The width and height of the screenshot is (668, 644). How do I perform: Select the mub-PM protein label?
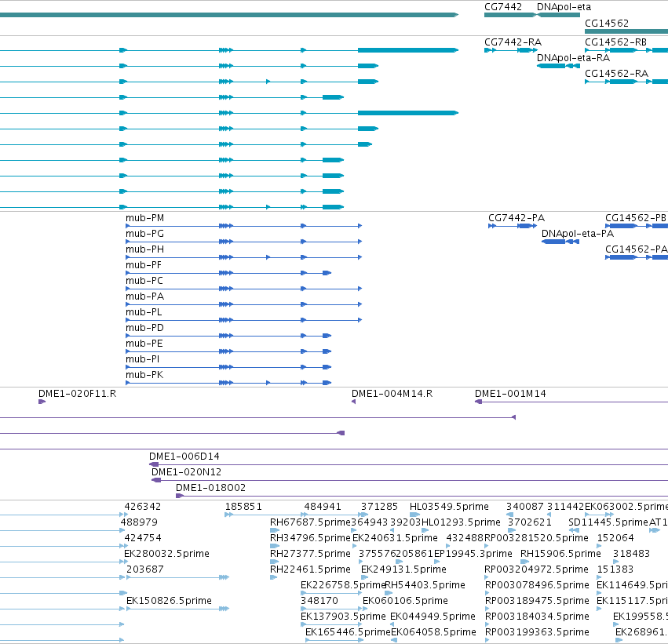145,218
